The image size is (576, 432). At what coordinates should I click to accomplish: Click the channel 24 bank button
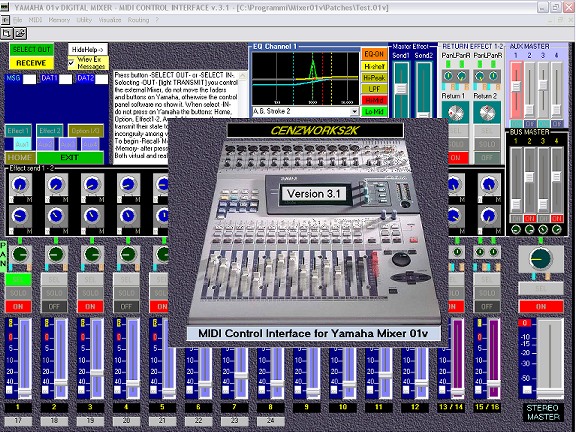coord(271,421)
